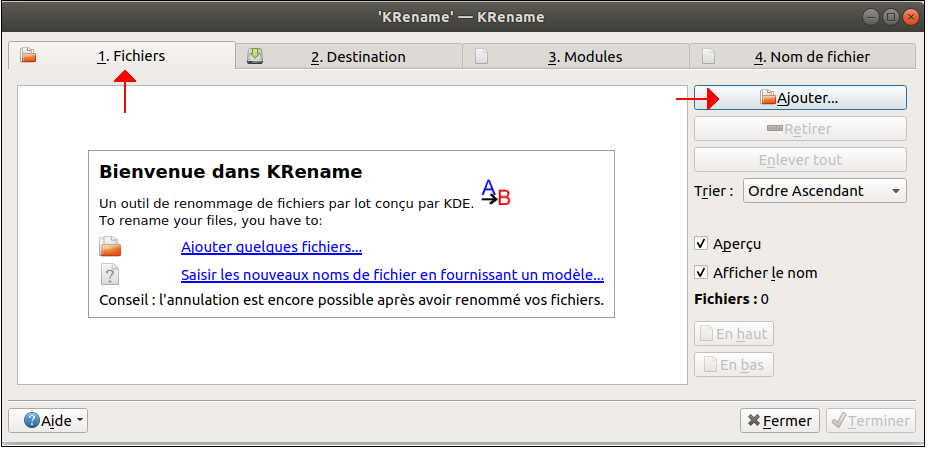Click the disabled Retirer button
Viewport: 928px width, 449px height.
[x=800, y=128]
